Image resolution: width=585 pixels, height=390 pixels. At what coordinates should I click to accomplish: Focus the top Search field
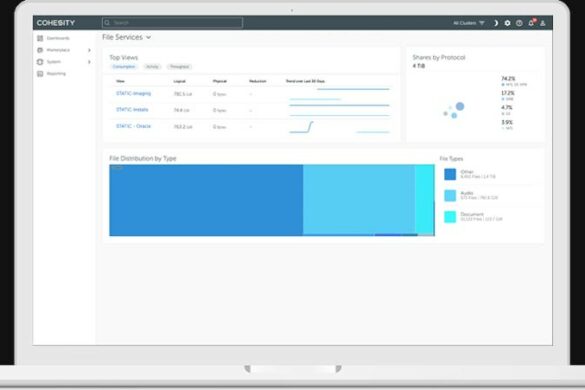click(172, 23)
